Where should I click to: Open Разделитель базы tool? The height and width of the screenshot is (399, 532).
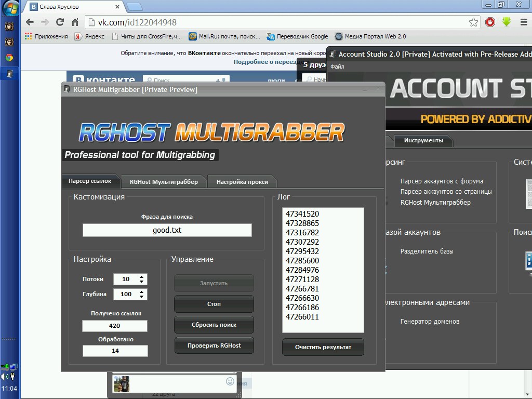(x=427, y=251)
